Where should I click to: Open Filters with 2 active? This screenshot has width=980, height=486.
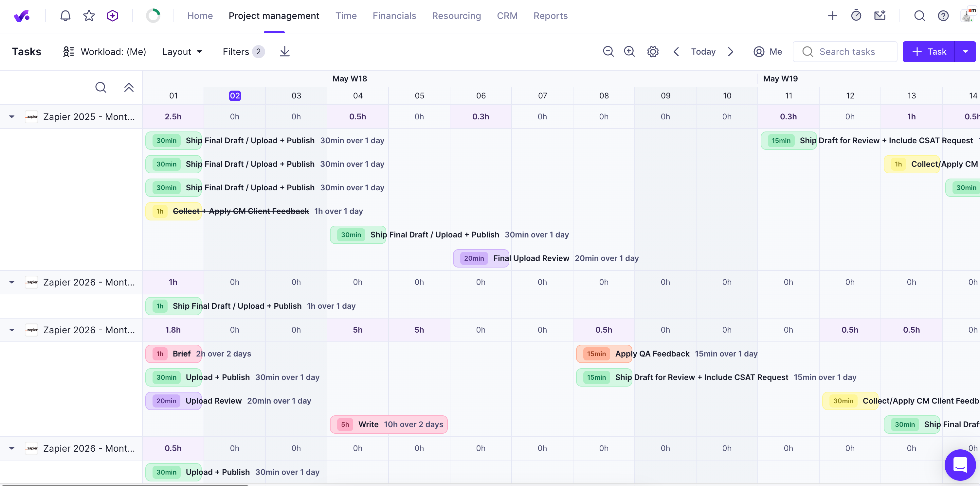point(243,52)
